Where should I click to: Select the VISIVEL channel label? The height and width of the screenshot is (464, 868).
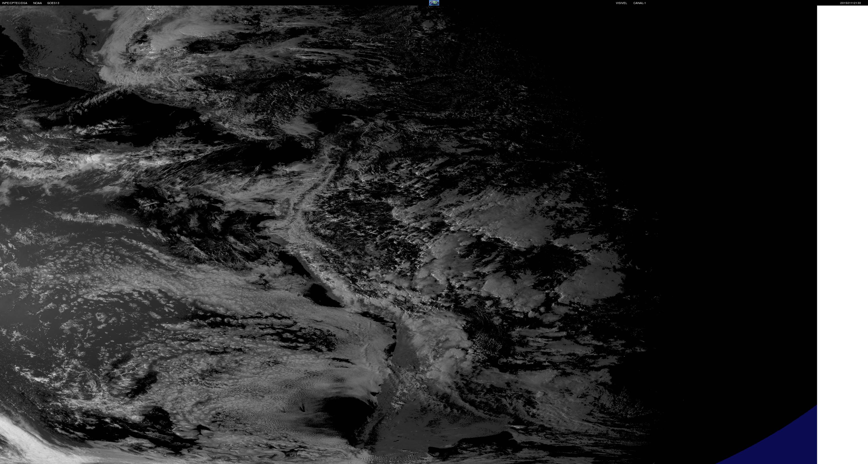click(x=621, y=3)
